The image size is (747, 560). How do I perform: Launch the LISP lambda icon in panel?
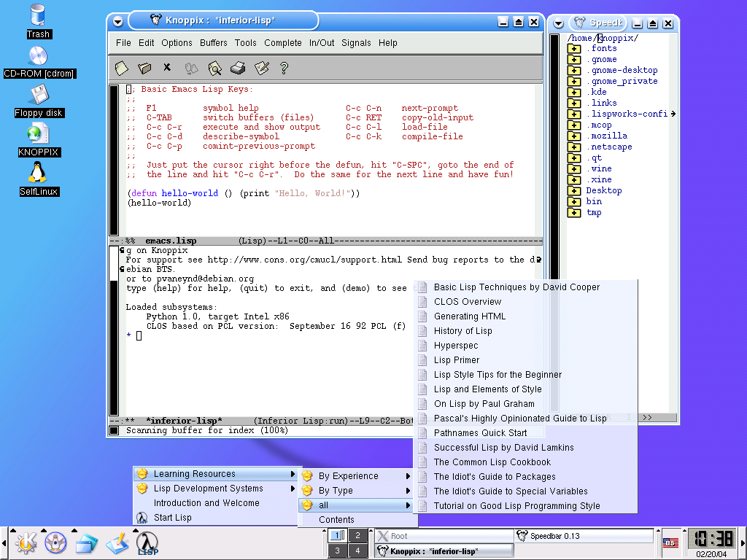[x=148, y=542]
